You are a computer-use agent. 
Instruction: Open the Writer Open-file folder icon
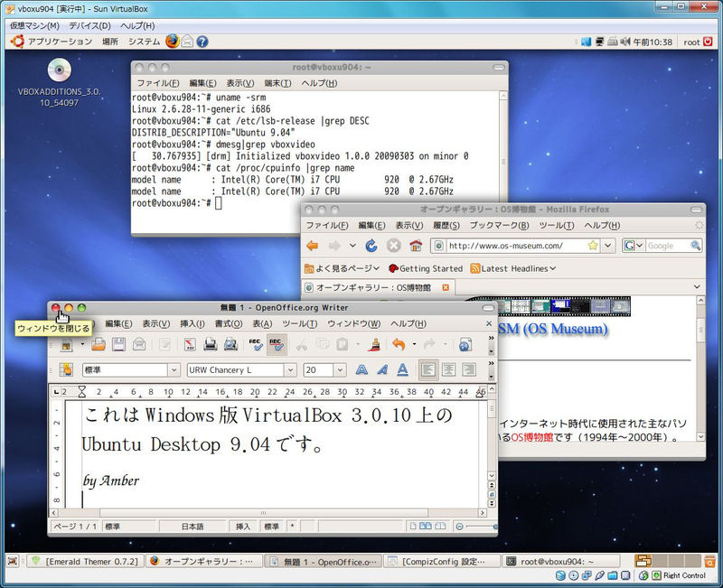[99, 344]
